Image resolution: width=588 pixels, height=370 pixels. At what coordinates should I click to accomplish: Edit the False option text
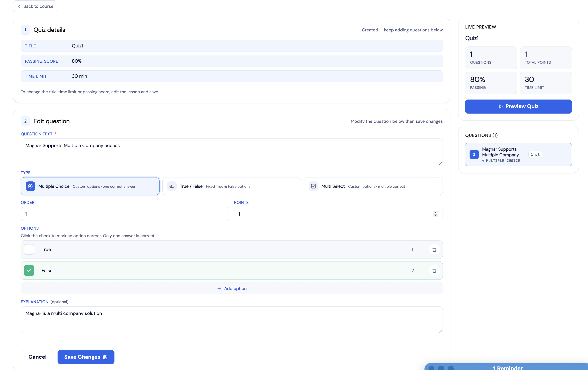(47, 270)
